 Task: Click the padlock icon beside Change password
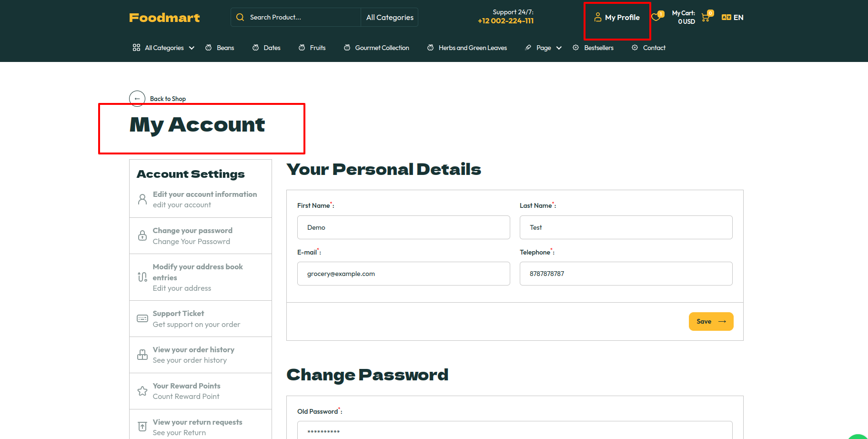(x=142, y=235)
